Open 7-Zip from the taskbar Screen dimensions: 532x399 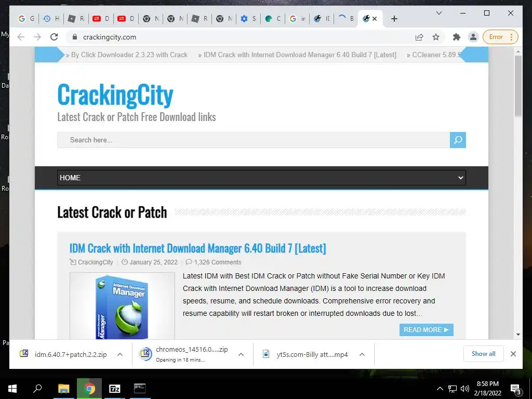(115, 389)
